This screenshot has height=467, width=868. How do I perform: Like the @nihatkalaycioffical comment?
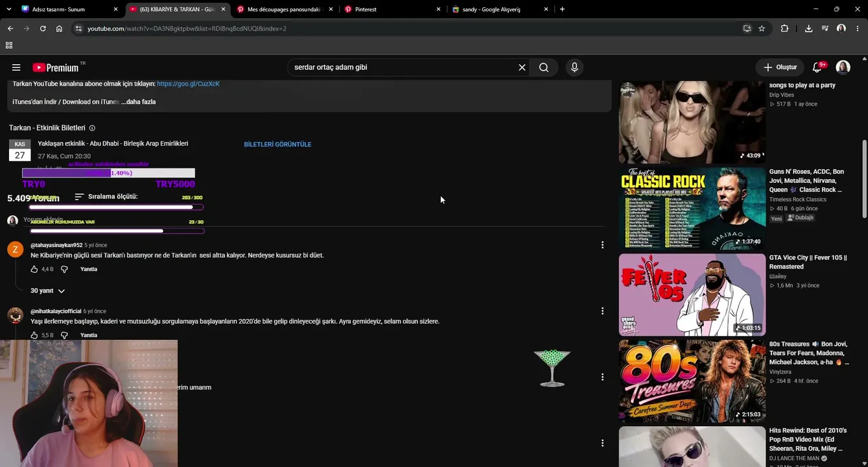[x=34, y=335]
